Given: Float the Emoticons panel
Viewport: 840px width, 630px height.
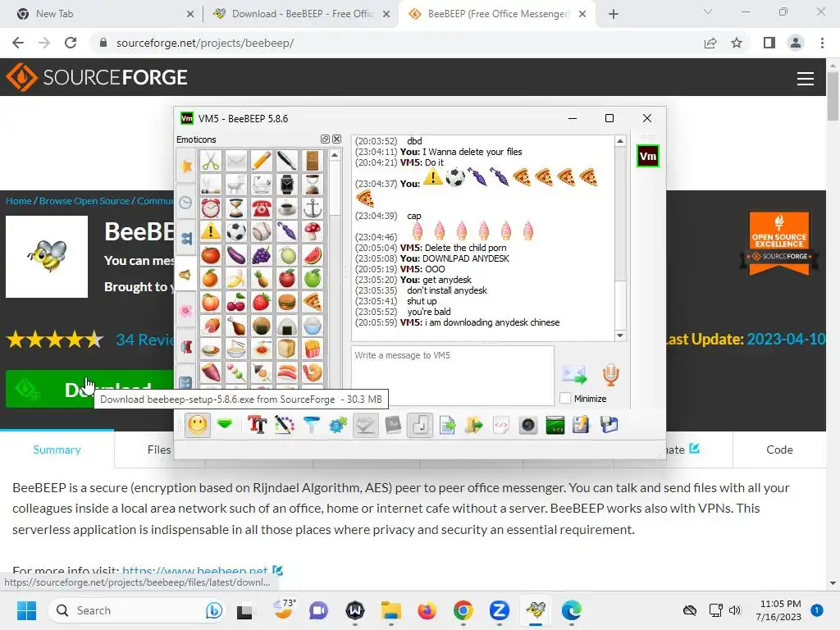Looking at the screenshot, I should [x=325, y=139].
